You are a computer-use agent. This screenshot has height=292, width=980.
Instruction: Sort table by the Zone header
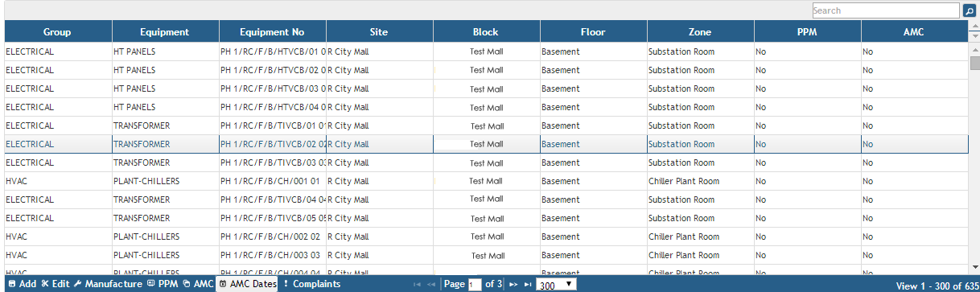[700, 32]
